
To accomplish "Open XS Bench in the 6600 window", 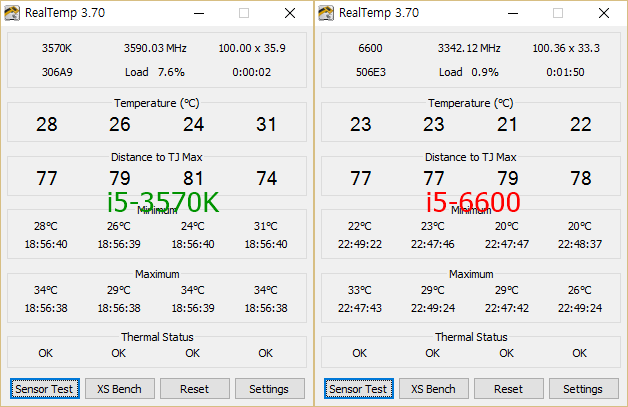I will (x=433, y=389).
